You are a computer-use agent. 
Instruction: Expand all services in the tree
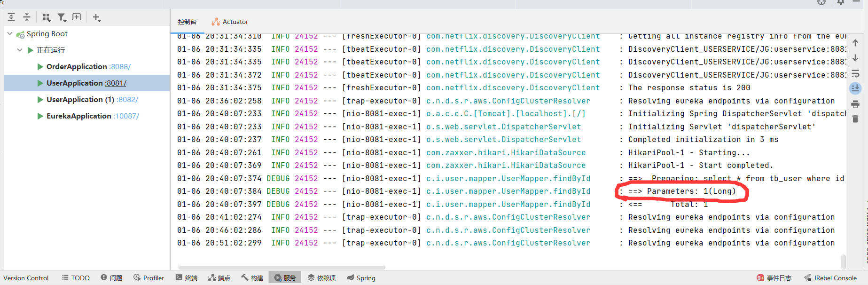click(11, 17)
